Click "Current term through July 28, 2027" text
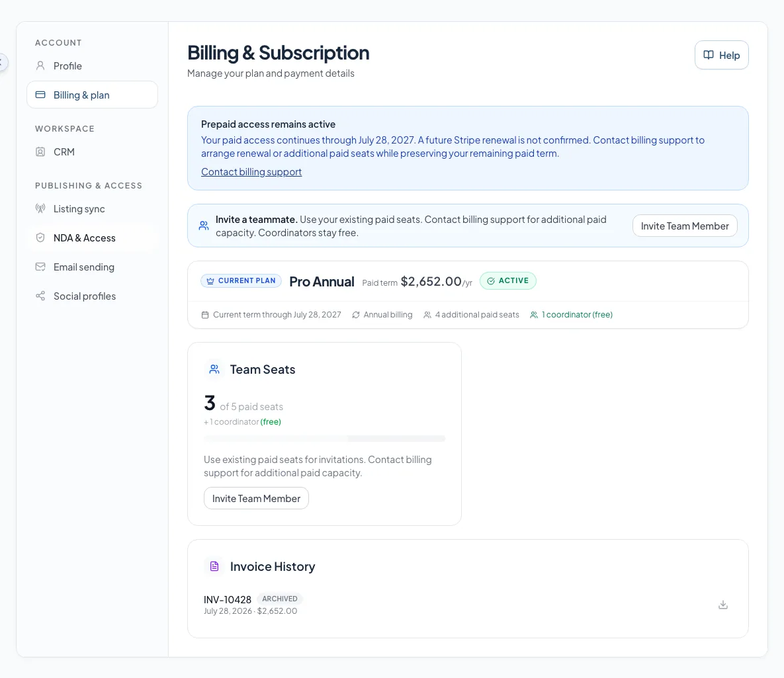784x678 pixels. click(277, 315)
